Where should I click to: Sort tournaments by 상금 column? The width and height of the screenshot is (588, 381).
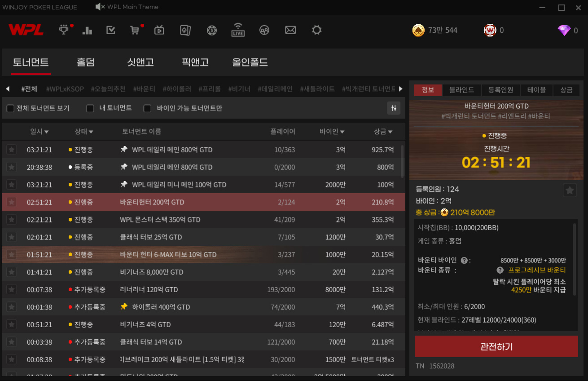coord(383,132)
